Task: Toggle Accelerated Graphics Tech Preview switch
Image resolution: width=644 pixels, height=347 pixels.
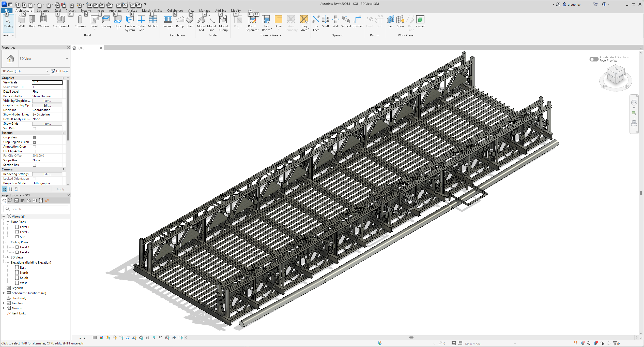Action: point(594,59)
